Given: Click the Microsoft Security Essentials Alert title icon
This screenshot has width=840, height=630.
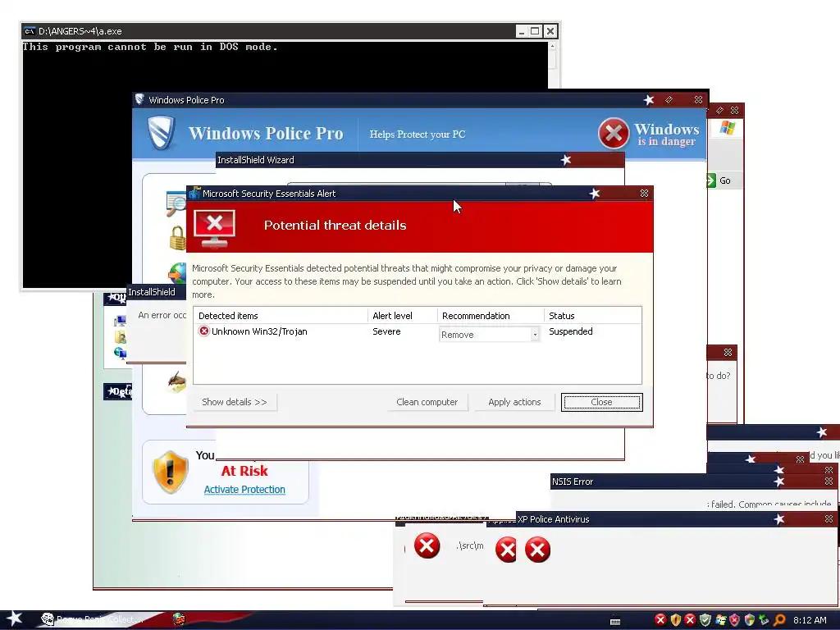Looking at the screenshot, I should coord(194,193).
